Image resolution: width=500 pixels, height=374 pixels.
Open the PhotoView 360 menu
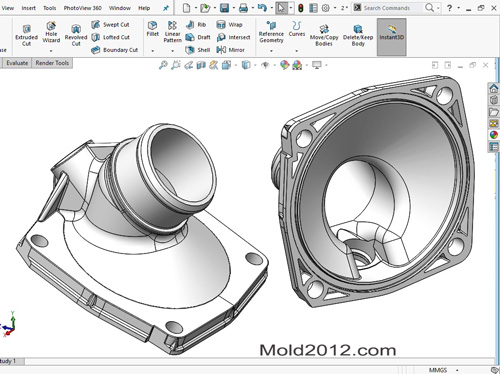tap(82, 8)
